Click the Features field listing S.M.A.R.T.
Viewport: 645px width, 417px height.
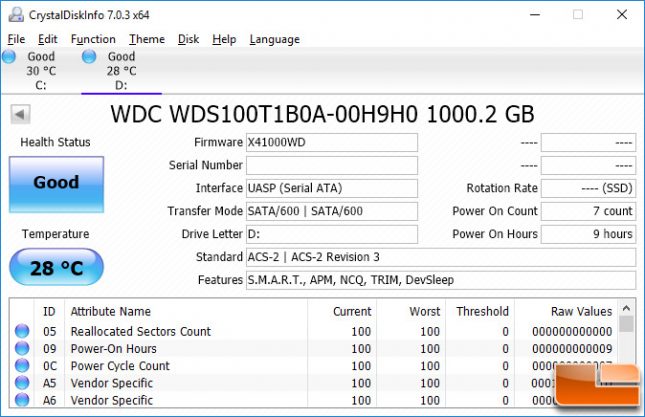[x=441, y=280]
